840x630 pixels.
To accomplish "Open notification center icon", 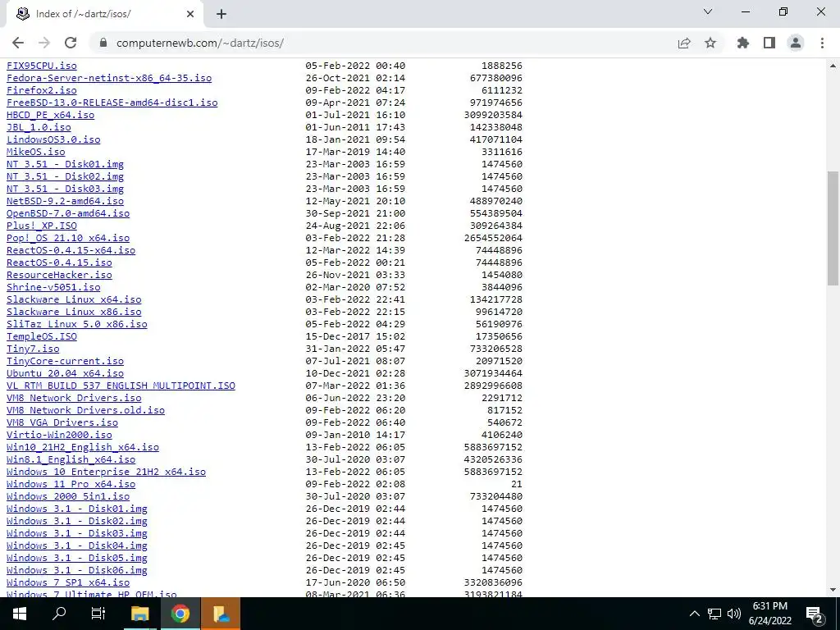I will pos(815,614).
